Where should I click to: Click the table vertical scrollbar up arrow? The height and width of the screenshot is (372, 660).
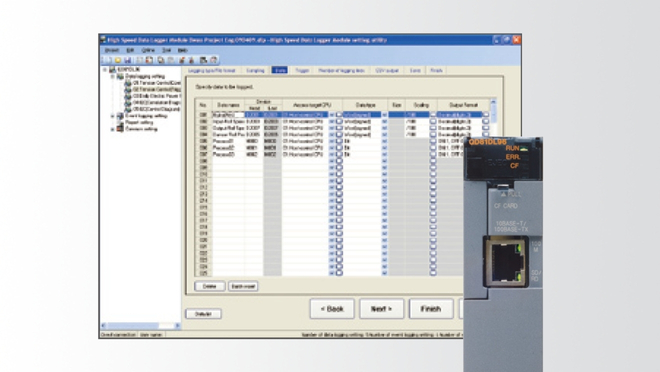click(493, 102)
